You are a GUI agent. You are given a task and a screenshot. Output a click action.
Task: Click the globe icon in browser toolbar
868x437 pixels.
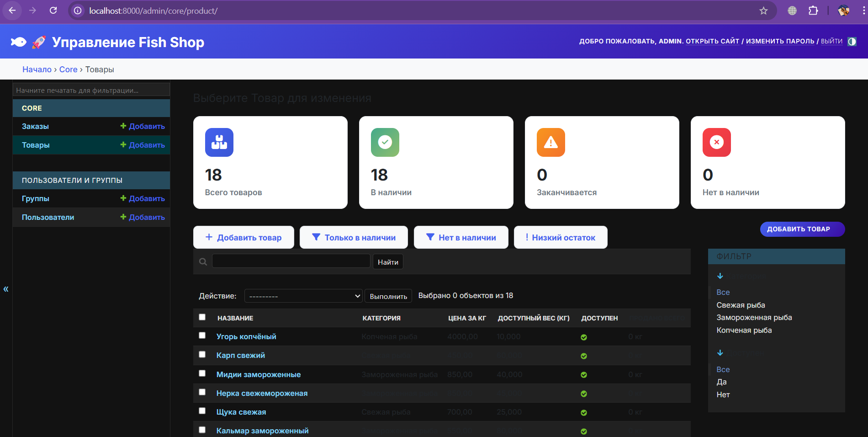(792, 11)
